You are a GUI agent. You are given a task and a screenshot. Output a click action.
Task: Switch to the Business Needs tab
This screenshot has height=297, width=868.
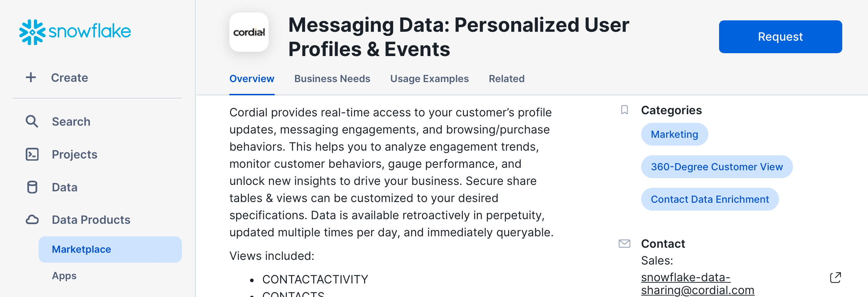click(332, 79)
